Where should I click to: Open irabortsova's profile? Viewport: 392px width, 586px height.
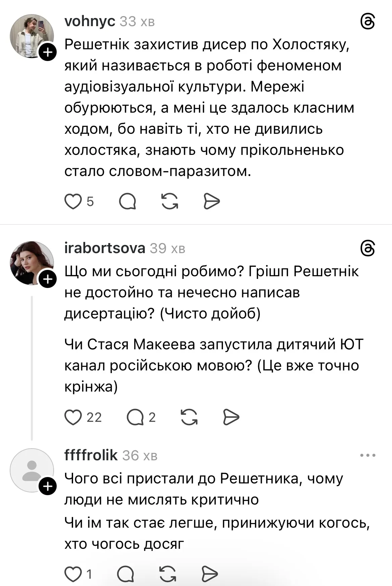[x=104, y=248]
